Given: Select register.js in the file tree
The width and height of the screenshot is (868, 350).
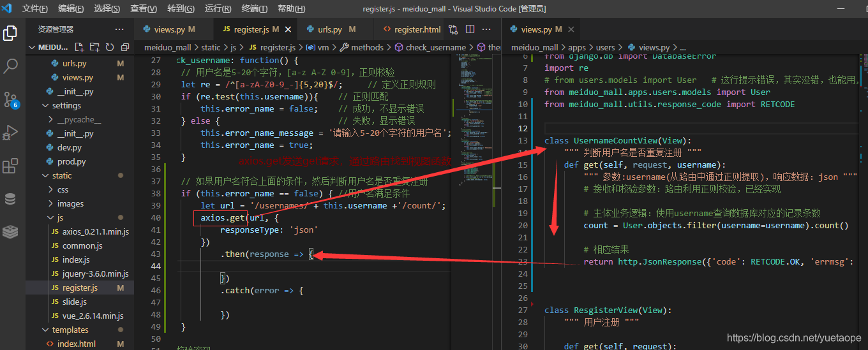Looking at the screenshot, I should pos(80,288).
